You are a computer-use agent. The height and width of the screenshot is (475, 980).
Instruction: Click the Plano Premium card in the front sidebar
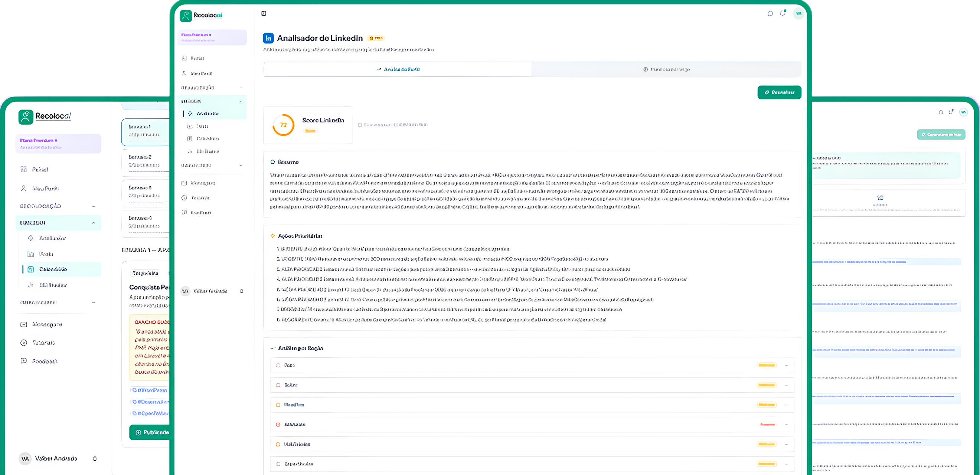[x=212, y=37]
